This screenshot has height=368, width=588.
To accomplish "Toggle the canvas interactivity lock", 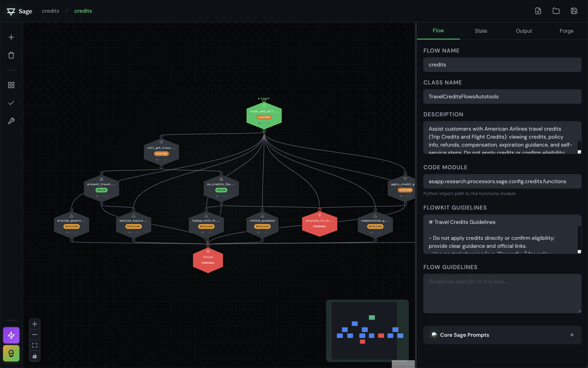I will coord(35,356).
